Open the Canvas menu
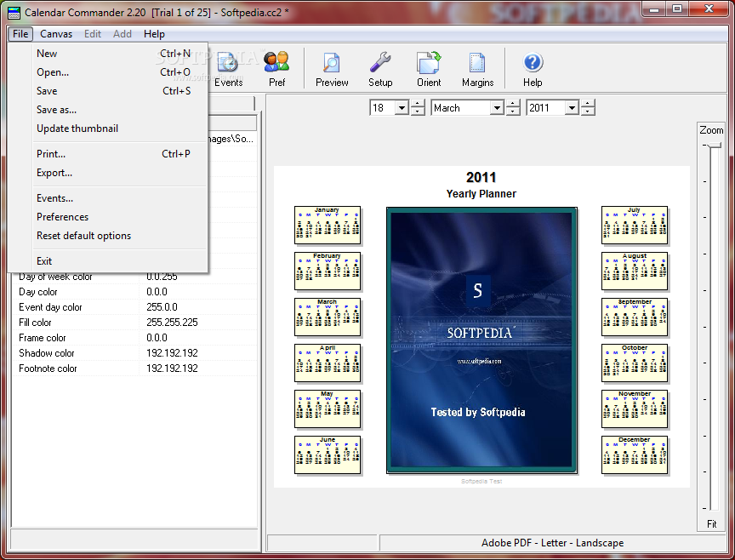This screenshot has width=735, height=560. (56, 34)
